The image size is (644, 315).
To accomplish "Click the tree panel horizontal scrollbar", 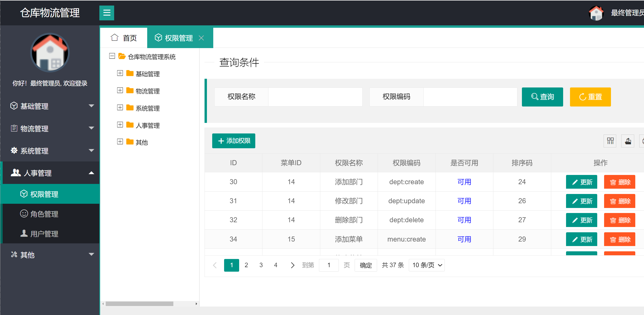I will 140,304.
